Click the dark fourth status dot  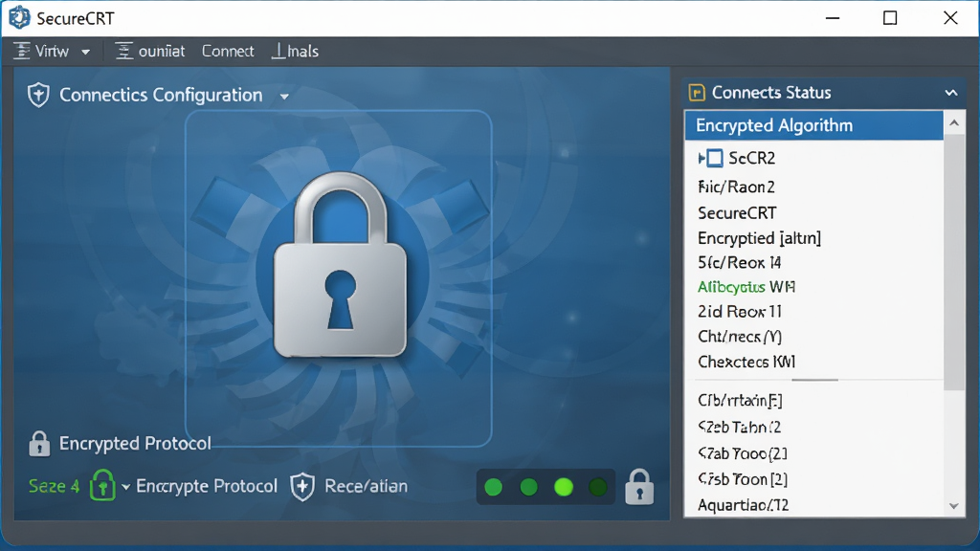point(598,487)
